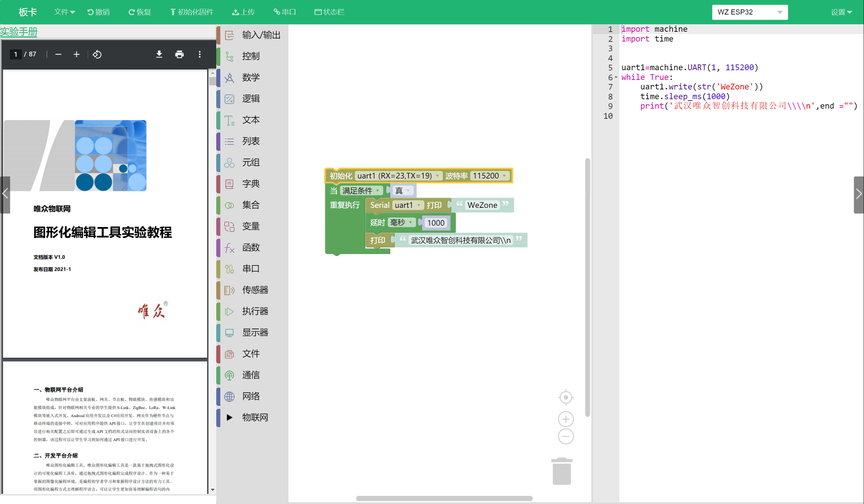Center the workspace with the crosshair icon

[x=566, y=397]
